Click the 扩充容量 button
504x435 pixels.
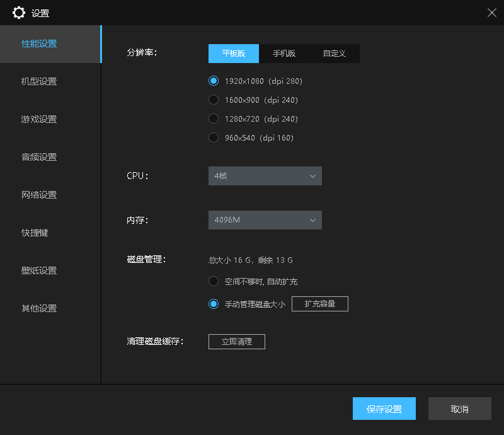319,304
